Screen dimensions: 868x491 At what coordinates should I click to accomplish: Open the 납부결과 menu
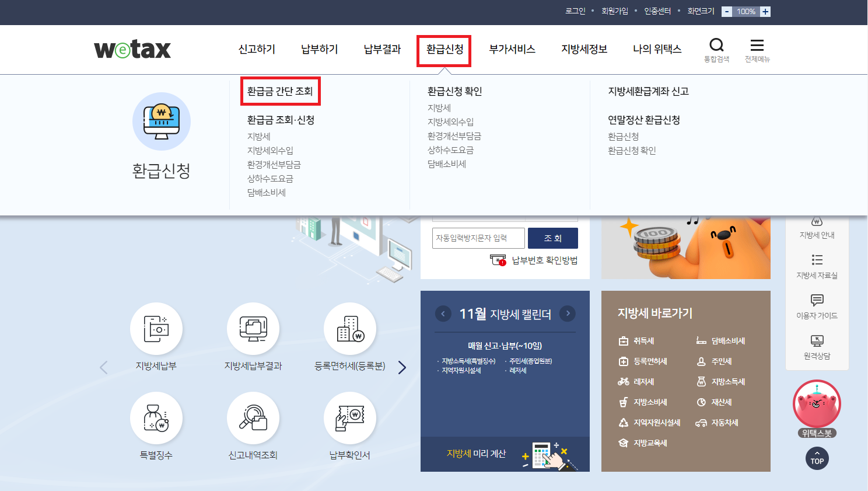tap(382, 49)
